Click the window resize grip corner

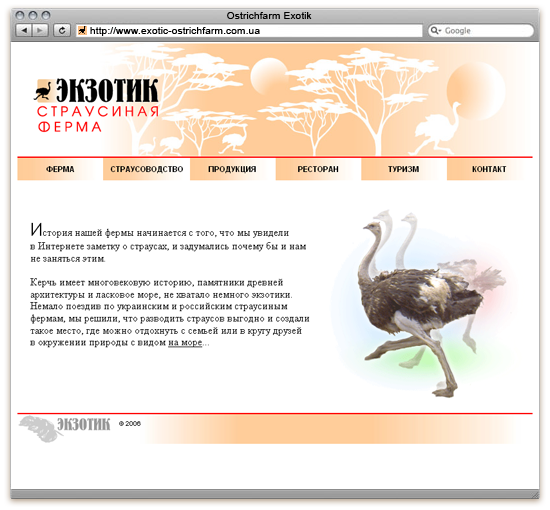[535, 494]
